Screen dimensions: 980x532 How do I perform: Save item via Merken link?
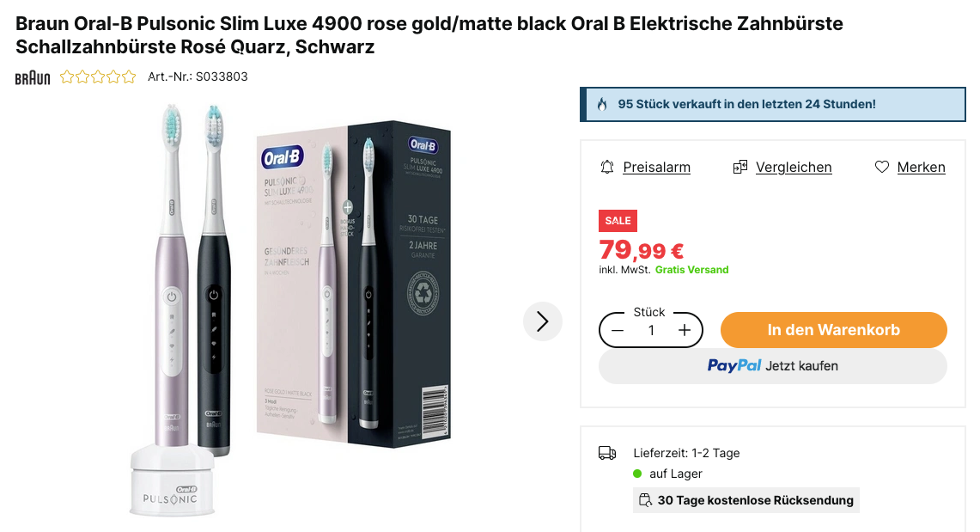tap(921, 167)
